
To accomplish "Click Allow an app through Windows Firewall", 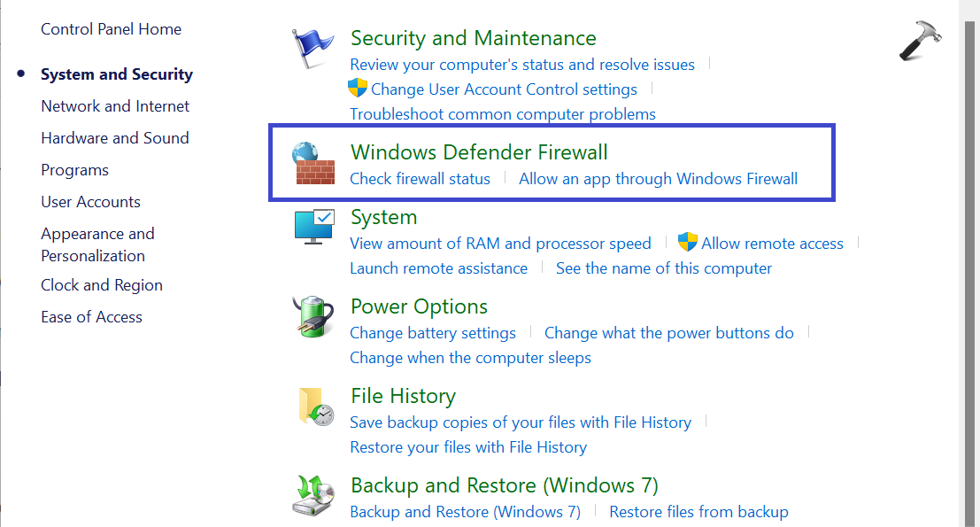I will (658, 179).
